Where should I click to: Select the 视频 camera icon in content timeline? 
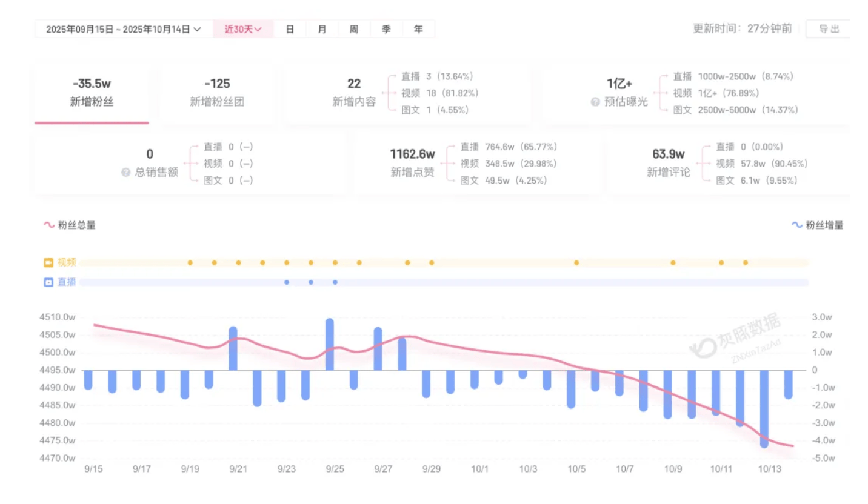48,262
